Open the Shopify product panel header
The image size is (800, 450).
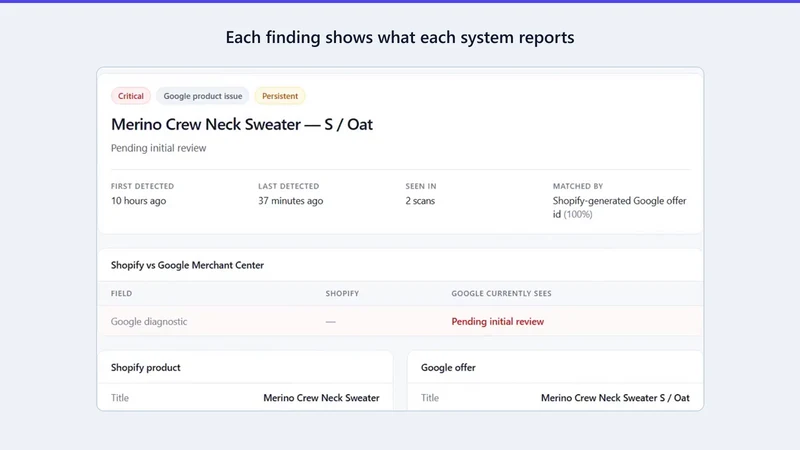pyautogui.click(x=145, y=367)
